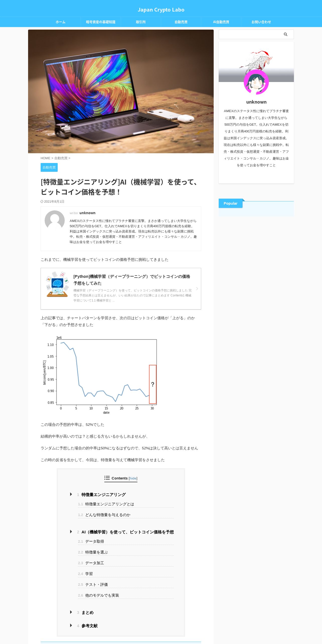Collapse the 特徴量エンジニアリング section arrow

coord(71,494)
